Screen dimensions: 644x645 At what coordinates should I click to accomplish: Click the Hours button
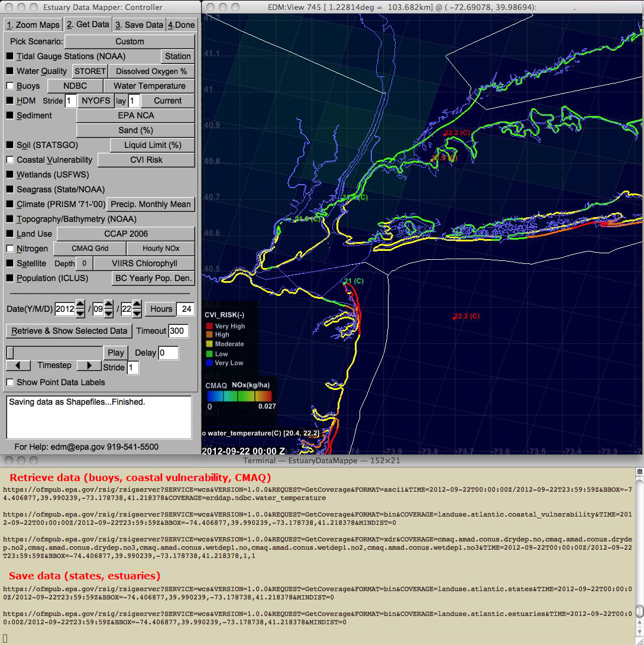pyautogui.click(x=161, y=309)
